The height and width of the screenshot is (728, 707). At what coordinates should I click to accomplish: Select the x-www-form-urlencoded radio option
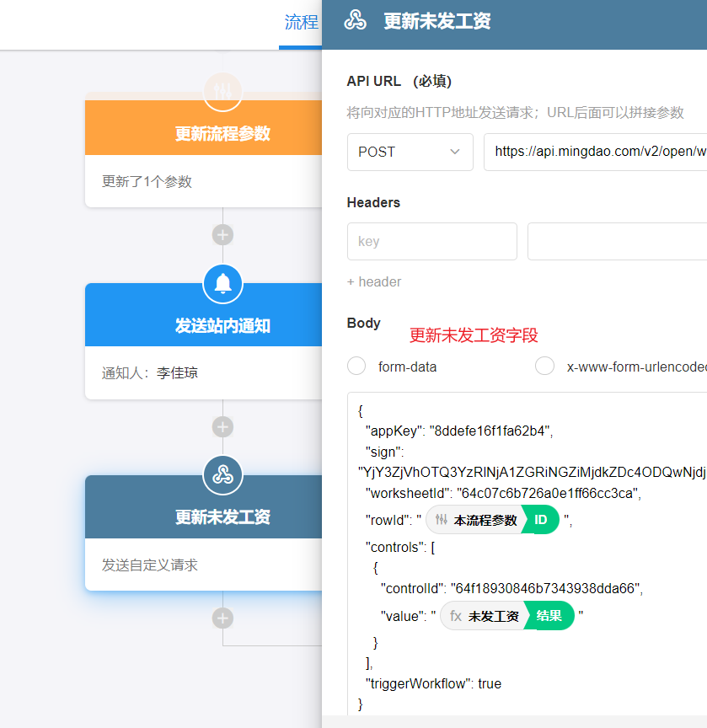(x=545, y=366)
